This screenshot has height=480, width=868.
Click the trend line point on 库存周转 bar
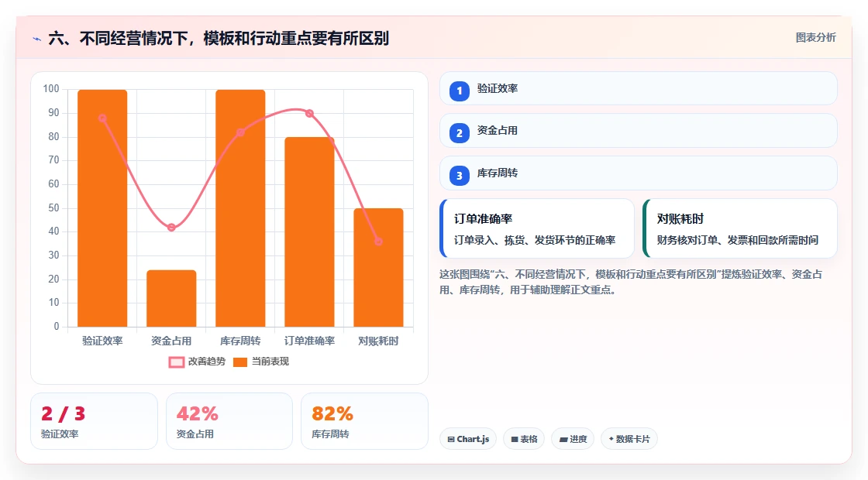240,132
